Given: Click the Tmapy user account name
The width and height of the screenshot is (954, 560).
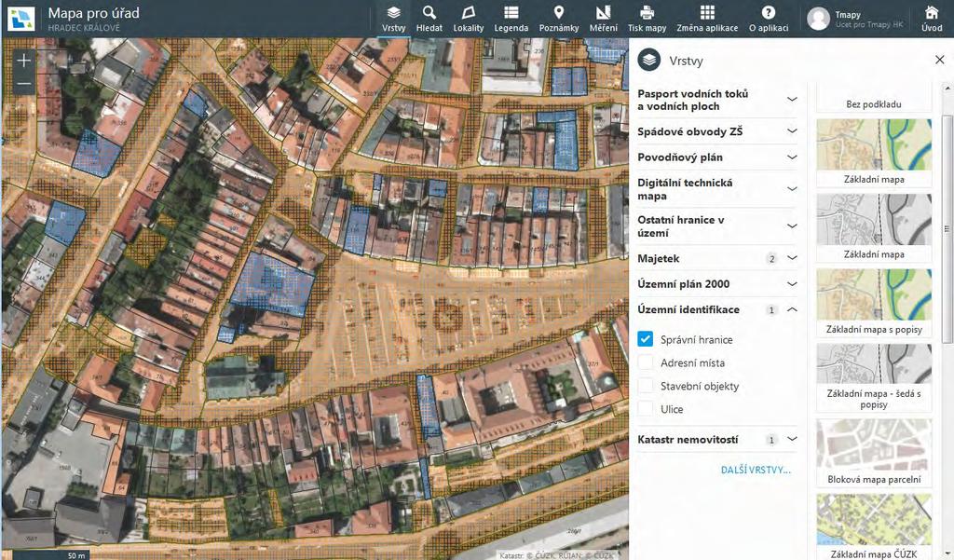Looking at the screenshot, I should pos(848,15).
